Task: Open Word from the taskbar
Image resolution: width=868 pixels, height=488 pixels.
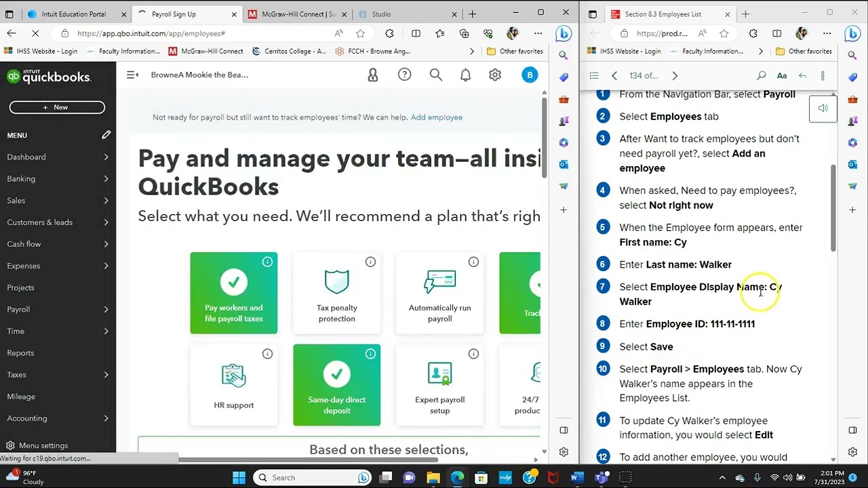Action: click(x=576, y=478)
